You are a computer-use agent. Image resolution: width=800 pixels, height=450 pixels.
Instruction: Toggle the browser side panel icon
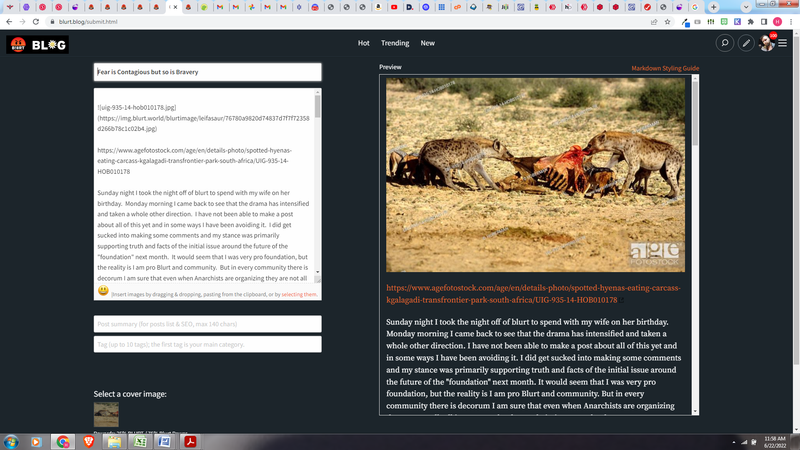click(x=764, y=22)
